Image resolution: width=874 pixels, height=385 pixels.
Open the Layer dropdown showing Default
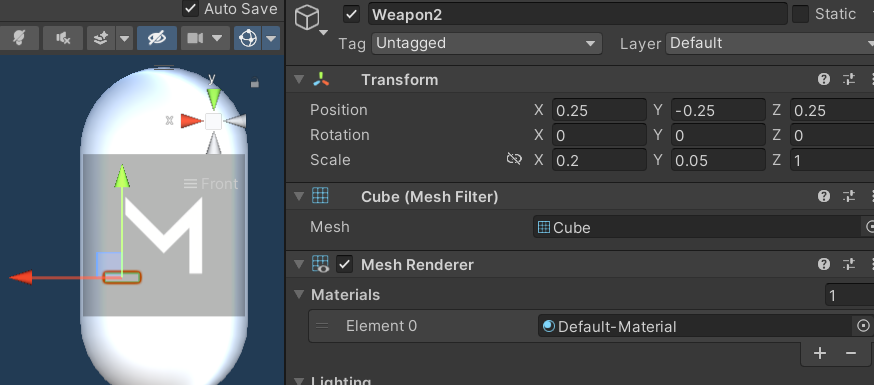770,43
